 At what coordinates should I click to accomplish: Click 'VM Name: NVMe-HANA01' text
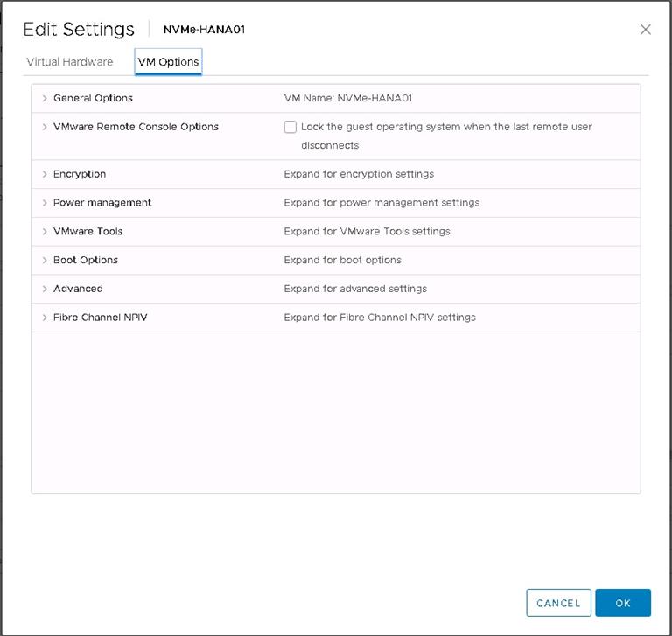(x=348, y=98)
